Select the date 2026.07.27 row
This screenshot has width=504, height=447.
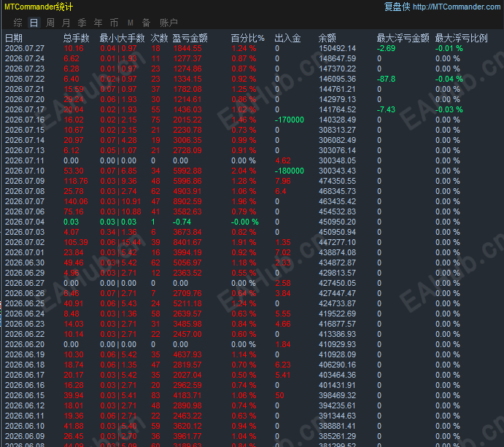click(25, 49)
